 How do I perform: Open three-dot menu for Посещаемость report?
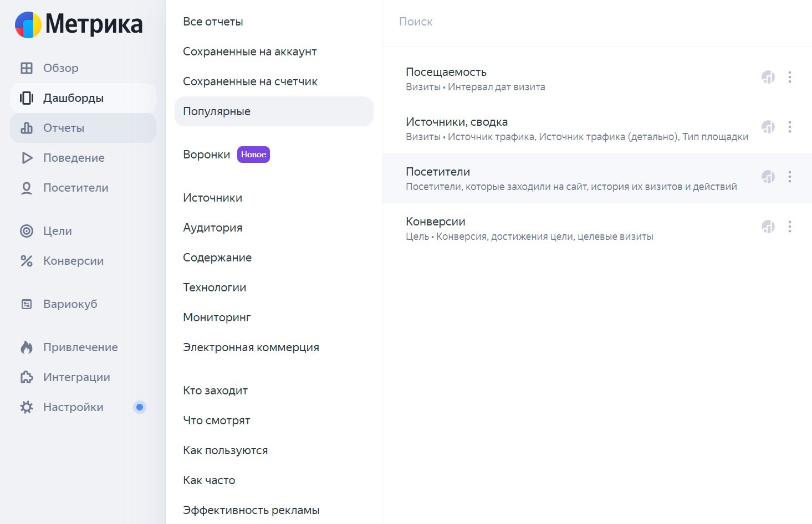(x=790, y=77)
